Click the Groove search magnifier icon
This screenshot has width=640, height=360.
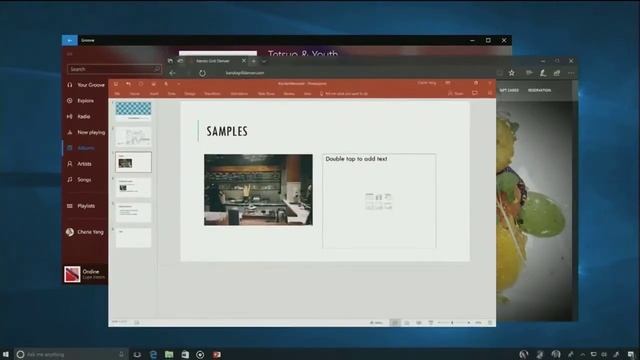(x=156, y=69)
